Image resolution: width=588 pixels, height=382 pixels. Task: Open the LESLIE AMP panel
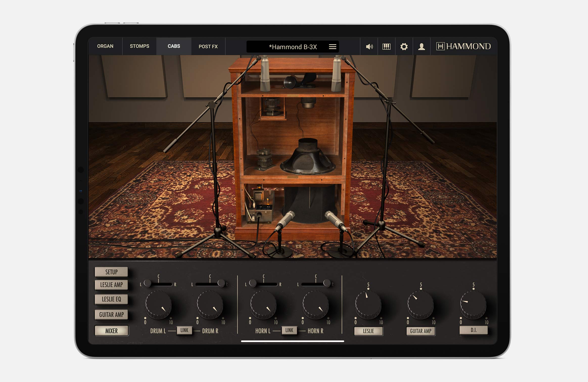(111, 285)
